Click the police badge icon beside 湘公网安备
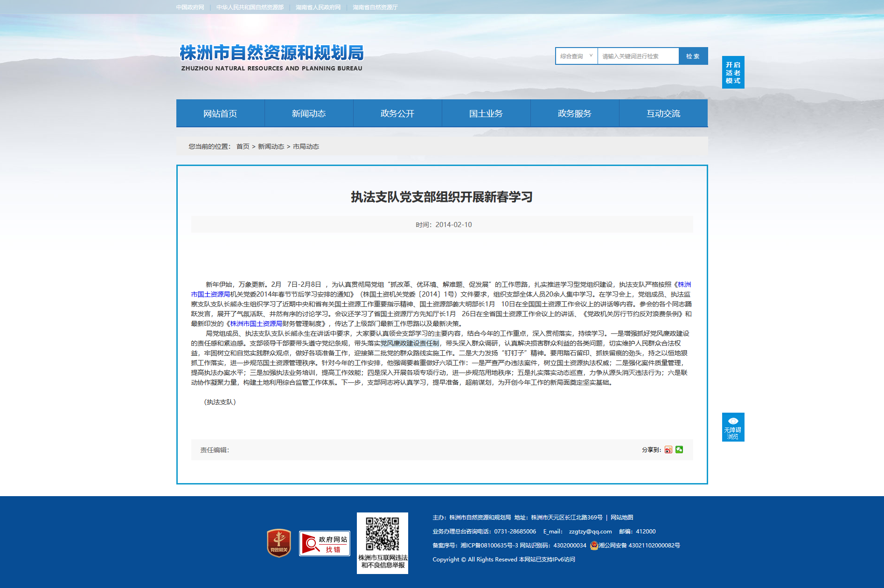This screenshot has width=884, height=588. (x=594, y=546)
